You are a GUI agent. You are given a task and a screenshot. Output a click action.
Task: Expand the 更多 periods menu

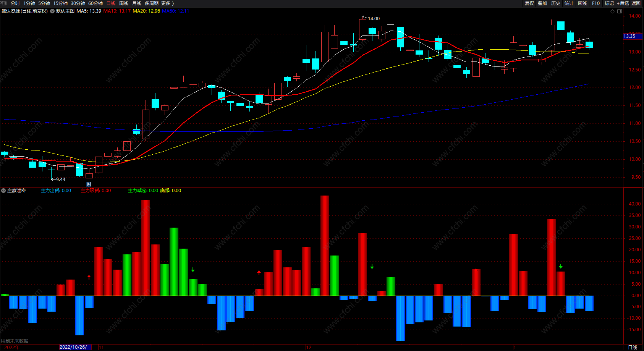click(x=167, y=3)
